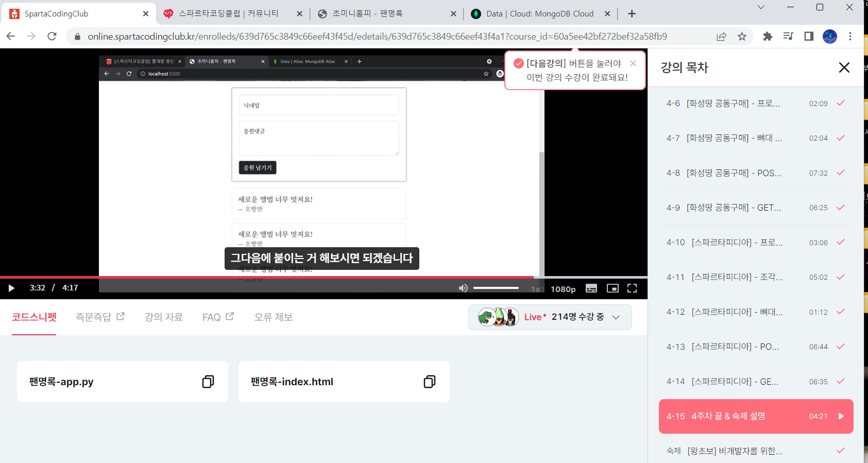Enter fullscreen video mode
Viewport: 868px width, 463px height.
tap(632, 288)
